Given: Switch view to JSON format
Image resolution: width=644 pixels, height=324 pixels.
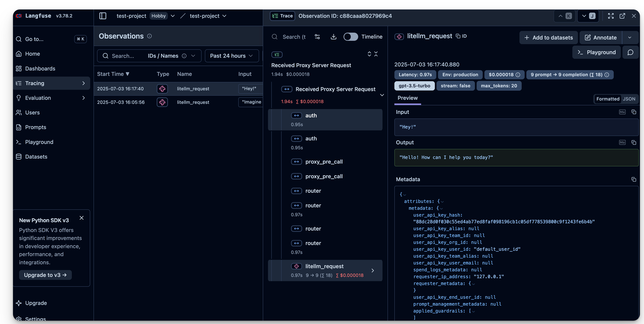Looking at the screenshot, I should pos(629,99).
